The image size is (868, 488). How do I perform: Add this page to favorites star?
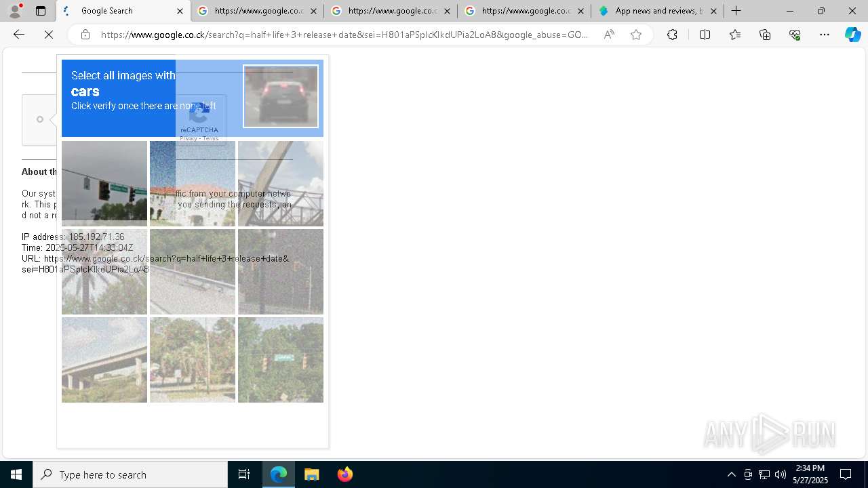636,35
